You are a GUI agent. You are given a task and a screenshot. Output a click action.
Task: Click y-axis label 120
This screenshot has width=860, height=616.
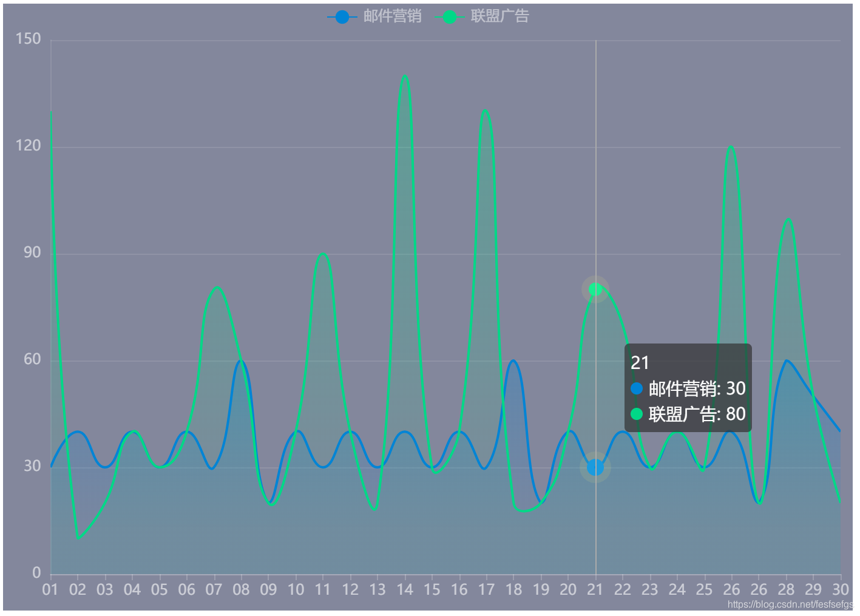pos(28,146)
